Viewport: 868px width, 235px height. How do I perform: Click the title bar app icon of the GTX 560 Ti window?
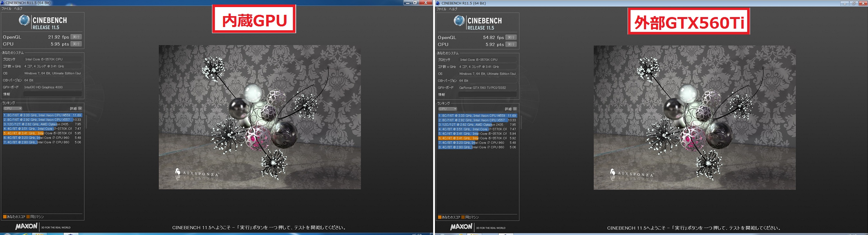point(438,3)
